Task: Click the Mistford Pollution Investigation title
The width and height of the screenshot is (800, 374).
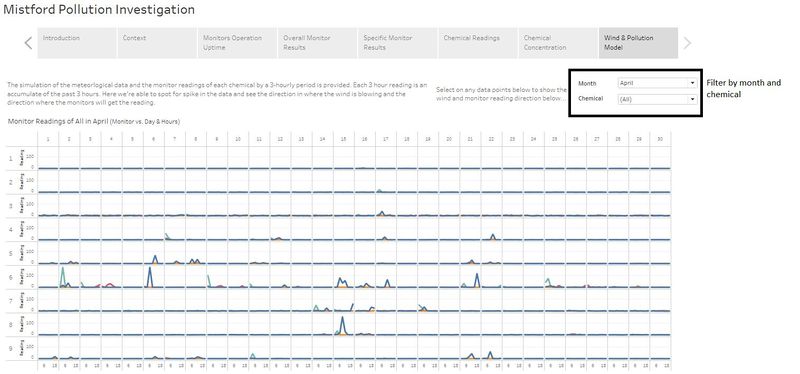Action: point(99,10)
